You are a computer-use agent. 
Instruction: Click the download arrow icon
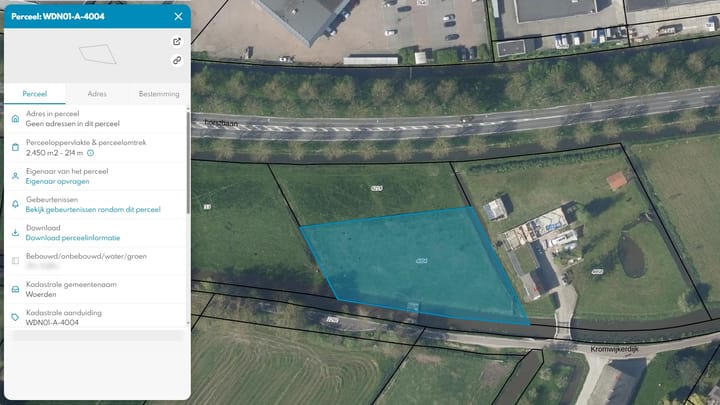[x=15, y=233]
